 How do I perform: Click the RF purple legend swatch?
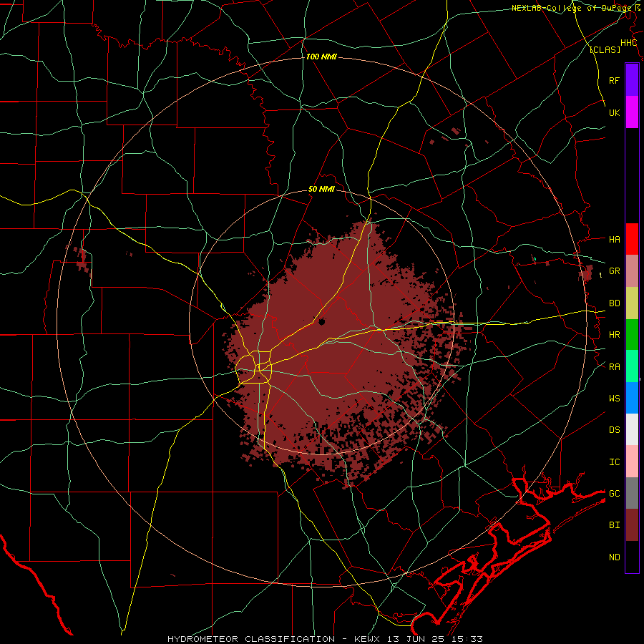click(632, 80)
